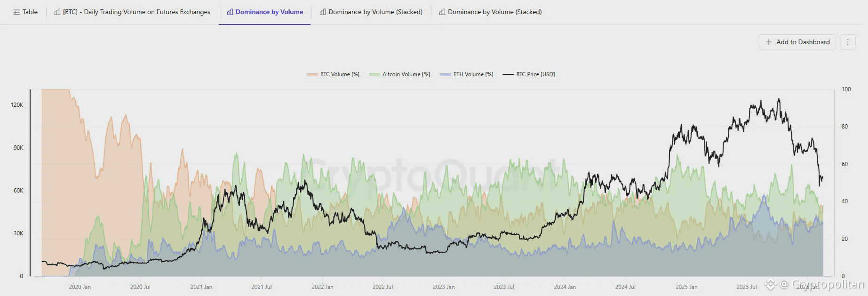868x296 pixels.
Task: Click the bar chart icon on the Futures Exchanges tab
Action: click(57, 12)
